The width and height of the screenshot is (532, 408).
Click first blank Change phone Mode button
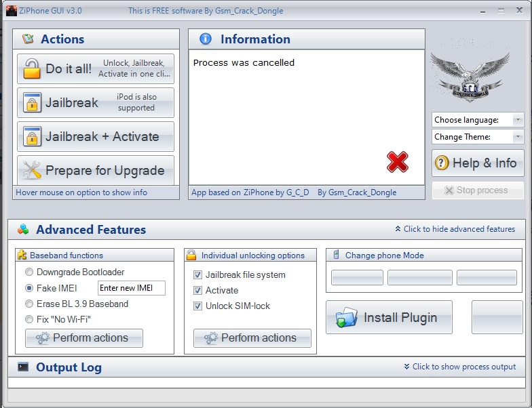pos(357,278)
